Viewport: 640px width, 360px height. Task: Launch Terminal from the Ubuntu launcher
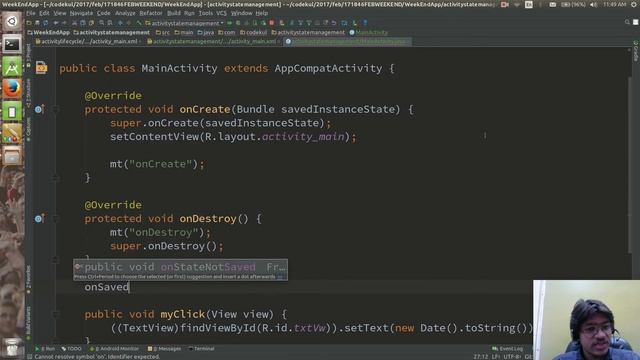tap(12, 44)
